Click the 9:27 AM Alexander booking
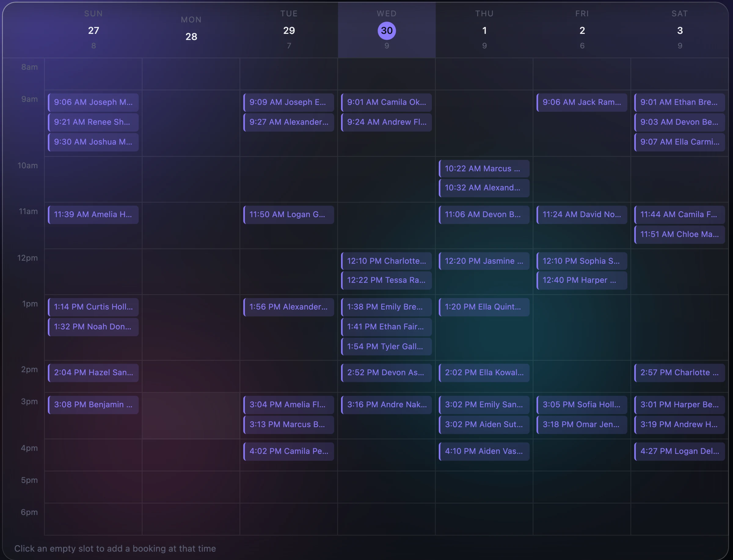The width and height of the screenshot is (733, 560). pos(289,122)
